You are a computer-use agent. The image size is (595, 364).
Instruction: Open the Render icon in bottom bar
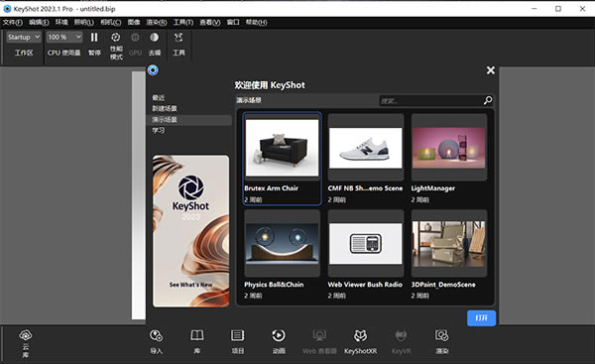pos(441,335)
